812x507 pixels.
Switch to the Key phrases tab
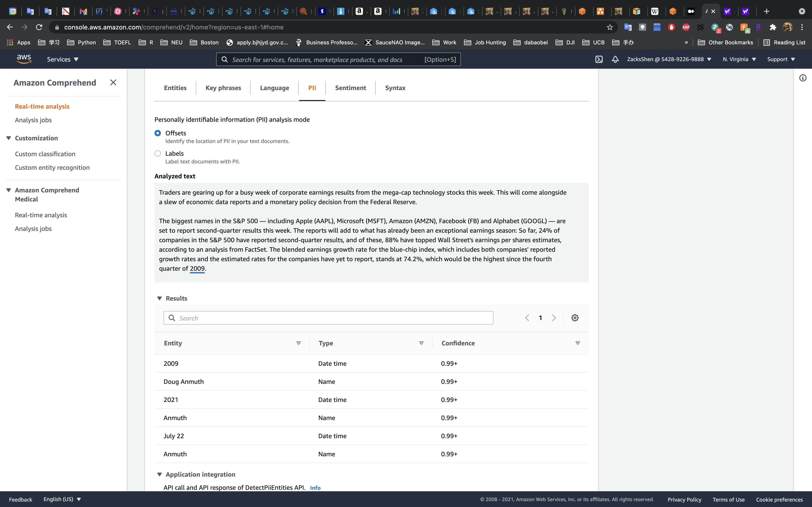tap(223, 88)
